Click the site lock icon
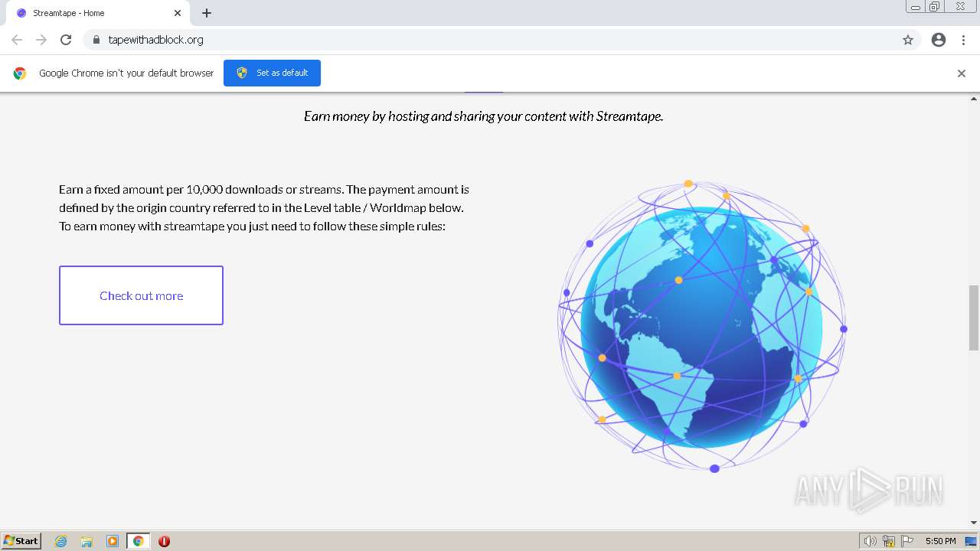Viewport: 980px width, 551px height. point(96,40)
